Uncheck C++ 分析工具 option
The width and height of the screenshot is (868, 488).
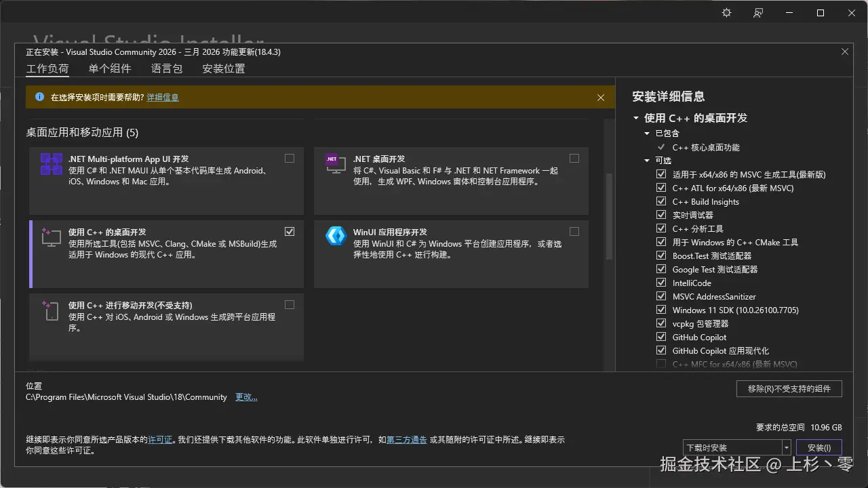coord(661,228)
